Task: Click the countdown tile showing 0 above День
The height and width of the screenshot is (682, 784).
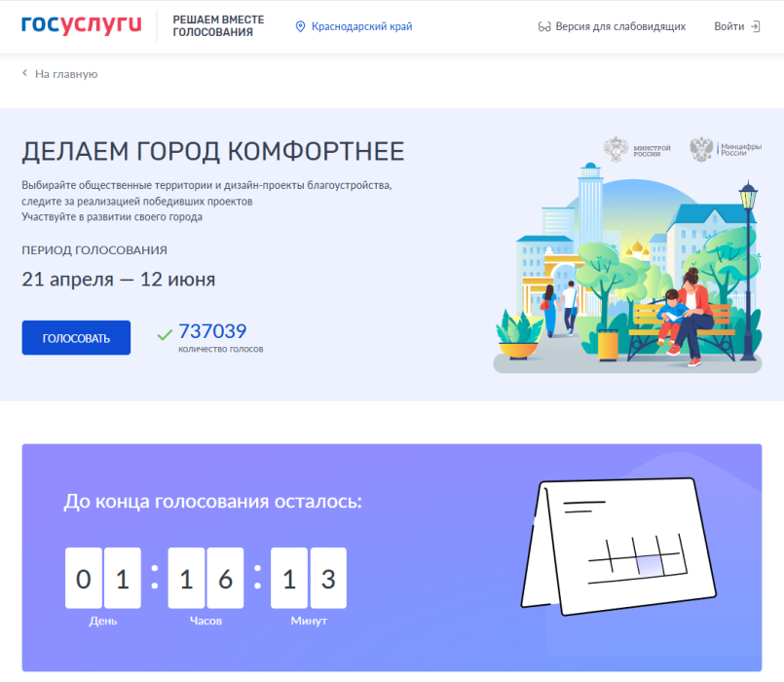Action: 84,578
